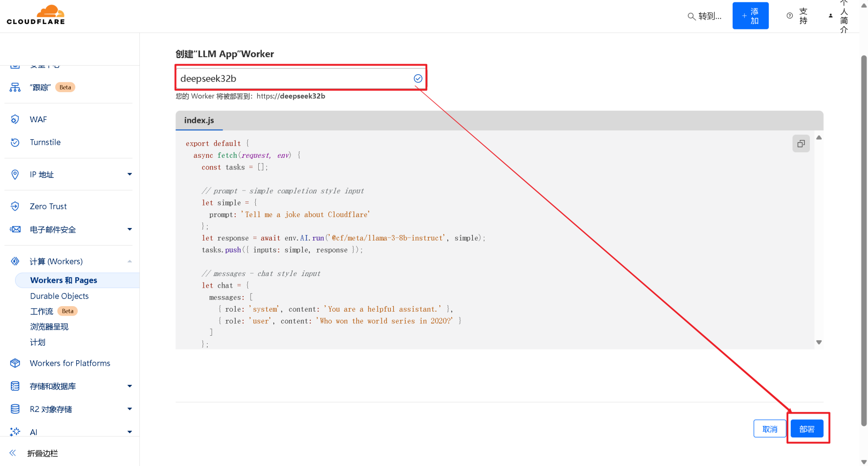The height and width of the screenshot is (466, 868).
Task: Click the Cloudflare logo
Action: pos(36,15)
